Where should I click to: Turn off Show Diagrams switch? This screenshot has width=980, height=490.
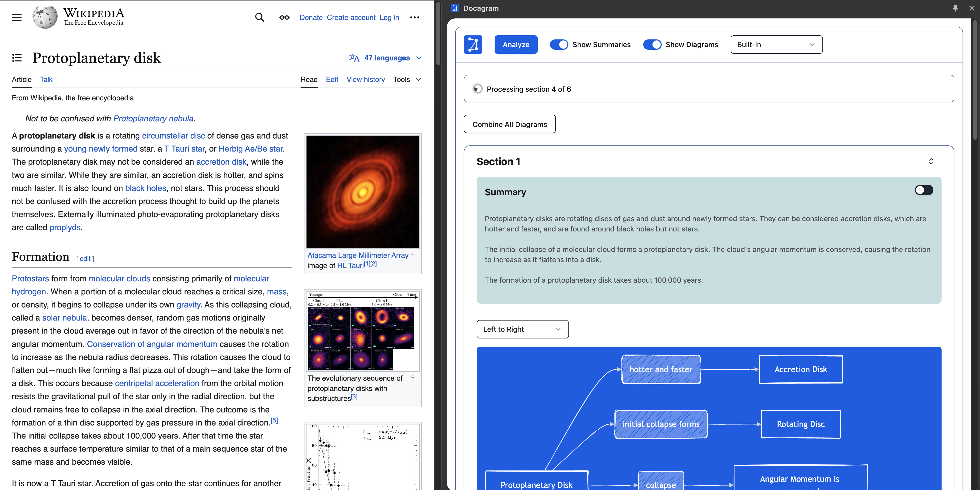[652, 45]
